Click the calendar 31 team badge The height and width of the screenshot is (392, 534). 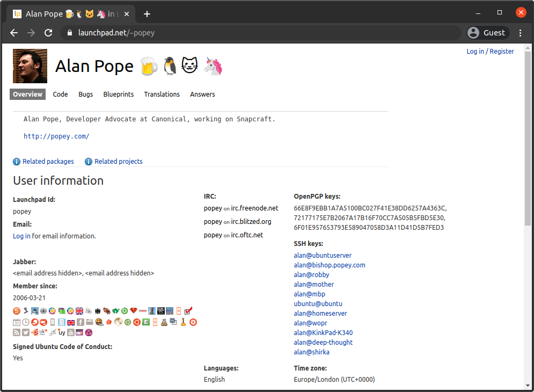click(17, 323)
